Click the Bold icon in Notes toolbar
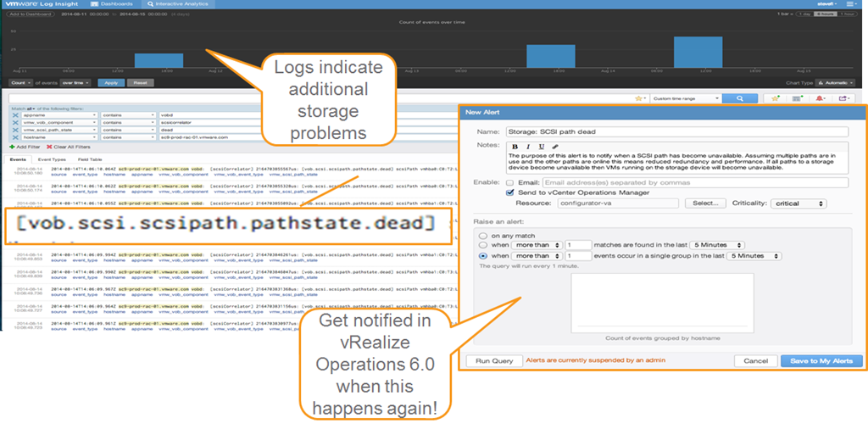 [x=515, y=147]
